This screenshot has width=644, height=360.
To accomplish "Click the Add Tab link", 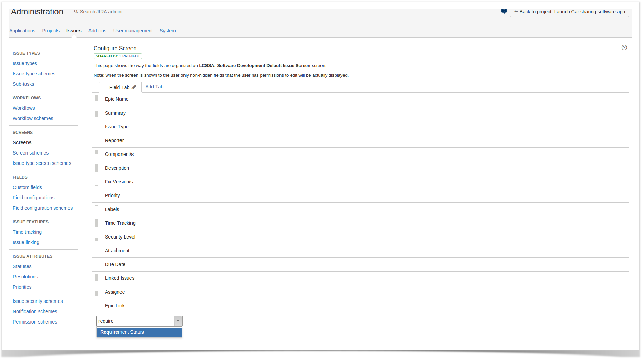I will pos(155,87).
